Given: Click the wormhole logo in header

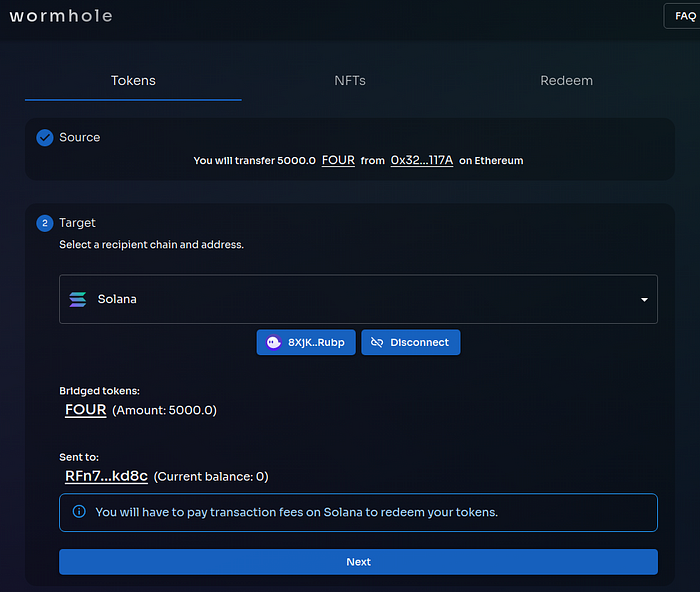Looking at the screenshot, I should coord(61,16).
